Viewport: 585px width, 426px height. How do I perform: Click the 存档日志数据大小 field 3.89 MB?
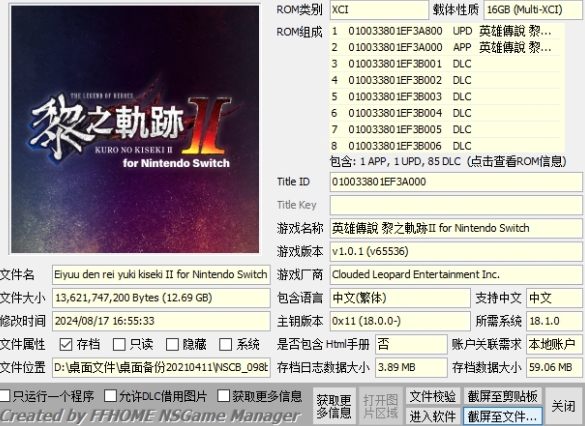pos(411,367)
